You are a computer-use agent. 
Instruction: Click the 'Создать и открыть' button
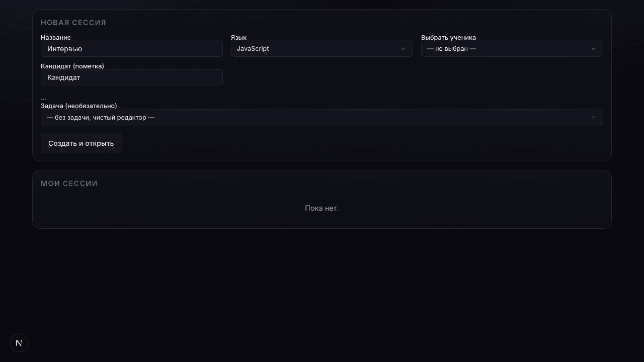point(81,143)
